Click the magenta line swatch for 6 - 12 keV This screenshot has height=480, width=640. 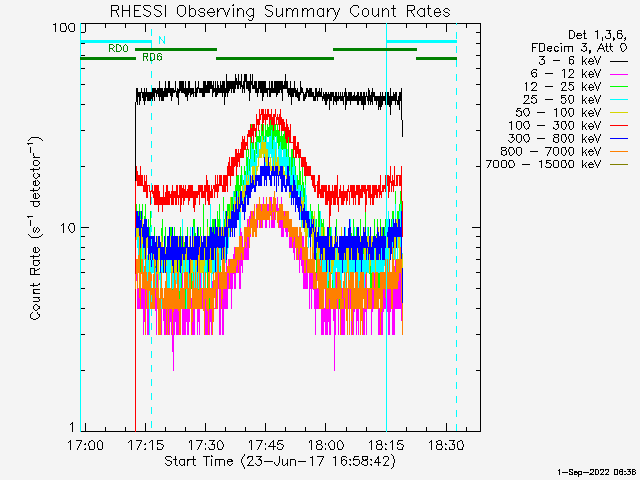[619, 74]
